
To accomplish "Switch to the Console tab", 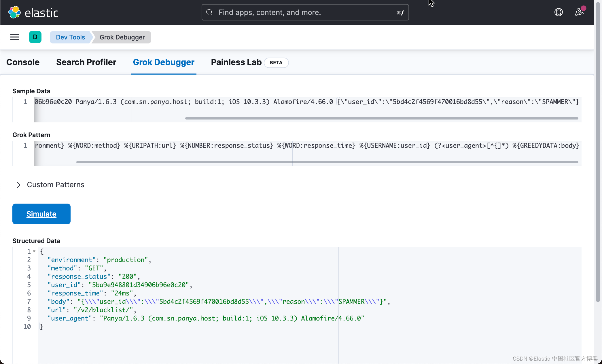I will (23, 62).
